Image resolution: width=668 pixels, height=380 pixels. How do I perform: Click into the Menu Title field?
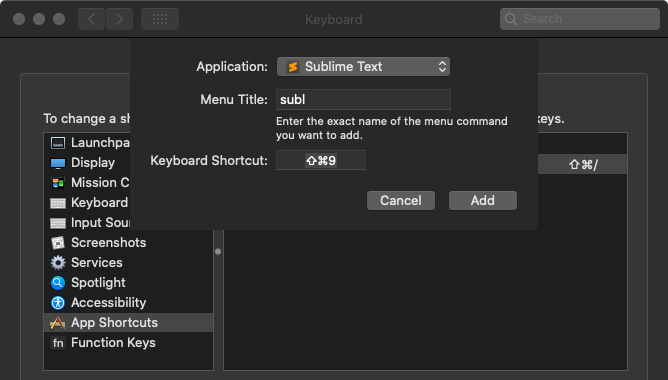[x=363, y=100]
